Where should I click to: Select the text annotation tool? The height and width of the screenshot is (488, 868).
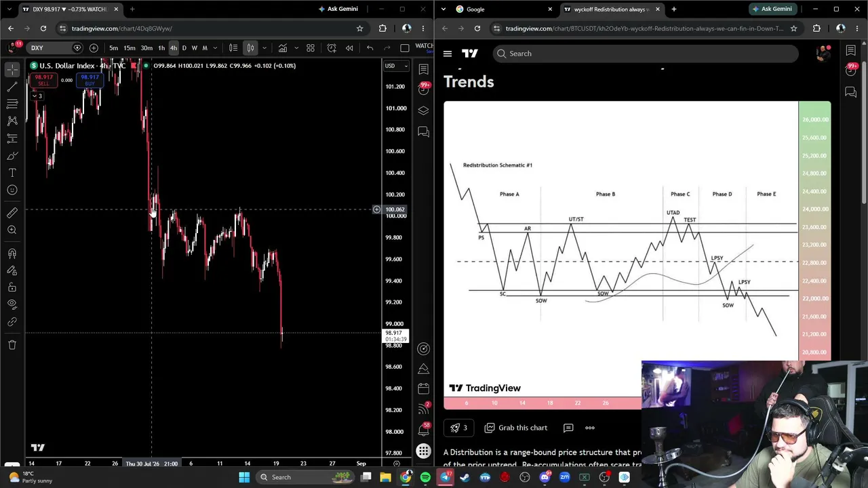[12, 173]
